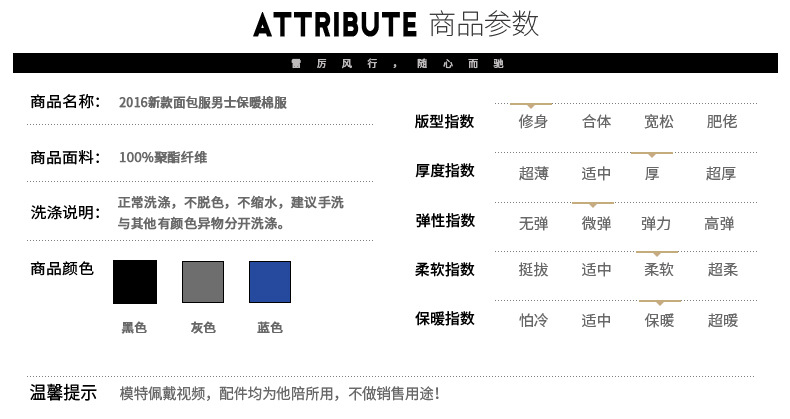Click product name 2016新款面包服男士保暖棉服

click(x=203, y=103)
